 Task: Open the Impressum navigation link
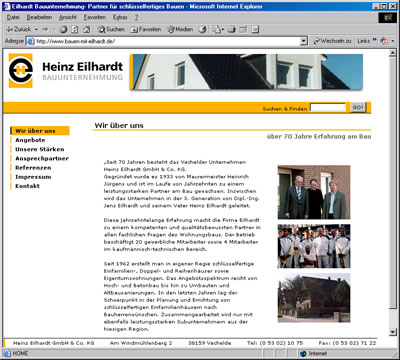pyautogui.click(x=33, y=177)
